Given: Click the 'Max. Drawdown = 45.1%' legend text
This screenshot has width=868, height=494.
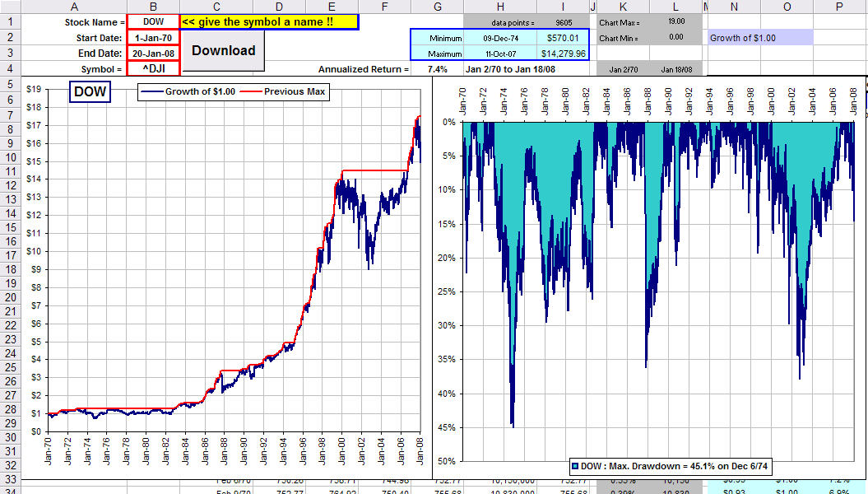Looking at the screenshot, I should coord(675,466).
